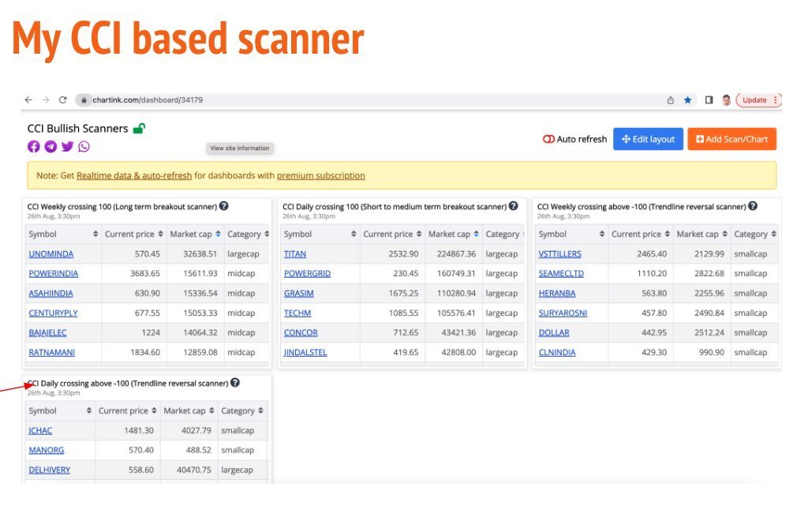Image resolution: width=812 pixels, height=517 pixels.
Task: Open the TECHM symbol link
Action: (297, 313)
